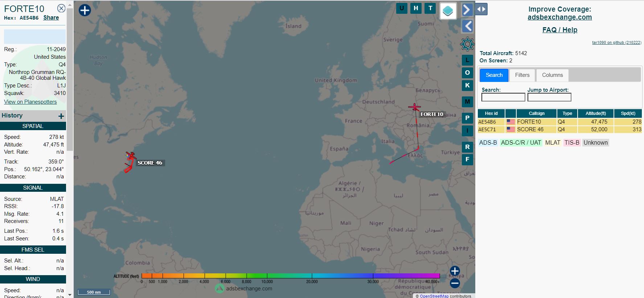This screenshot has height=298, width=644.
Task: Toggle the I map option button
Action: [x=467, y=131]
